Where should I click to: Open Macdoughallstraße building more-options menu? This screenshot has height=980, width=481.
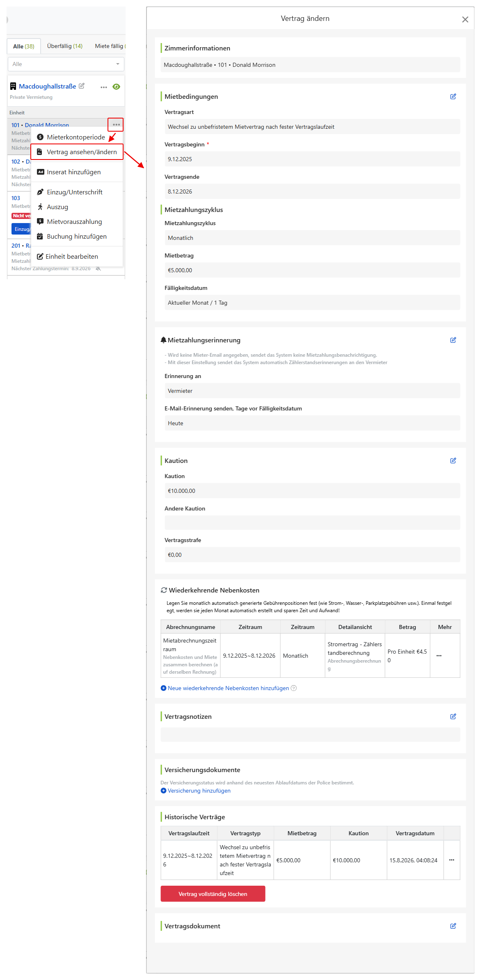[x=104, y=87]
